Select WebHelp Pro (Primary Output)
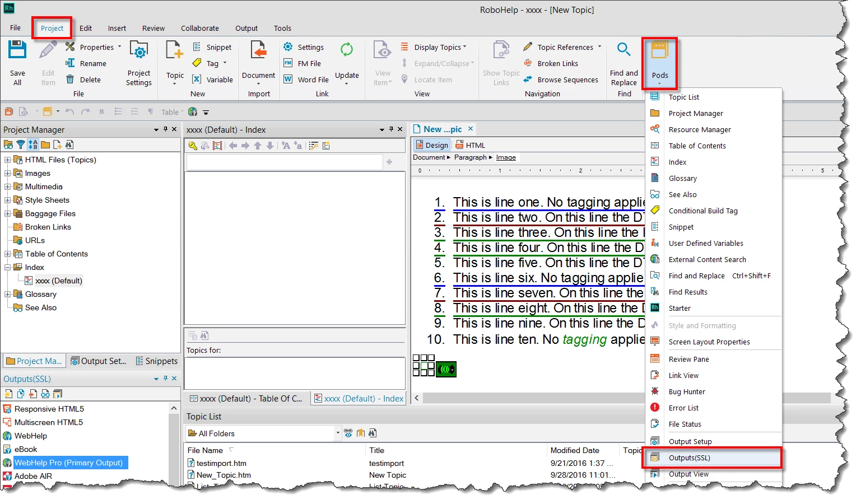The width and height of the screenshot is (861, 504). (68, 463)
